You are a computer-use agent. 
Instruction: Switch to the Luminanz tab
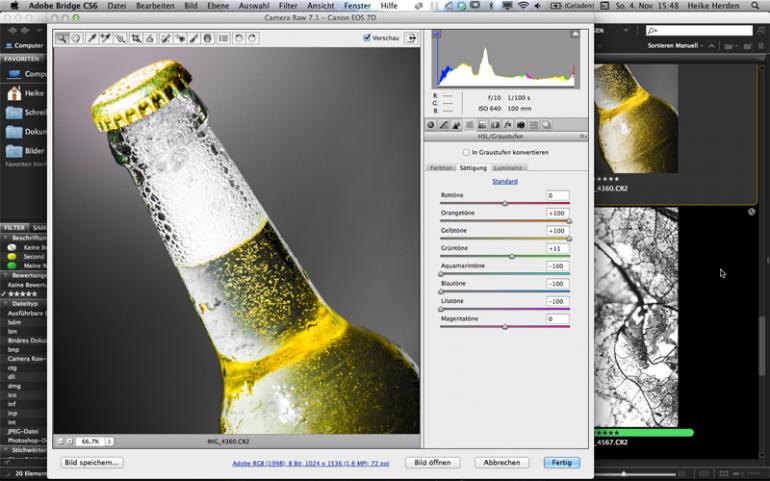(x=508, y=168)
